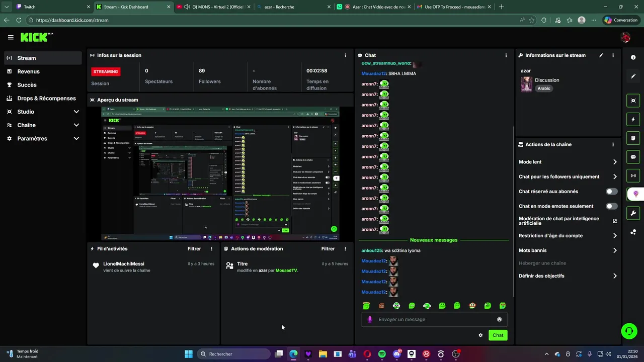Open Restriction d'âge du compte chevron
Viewport: 644px width, 362px height.
click(615, 236)
